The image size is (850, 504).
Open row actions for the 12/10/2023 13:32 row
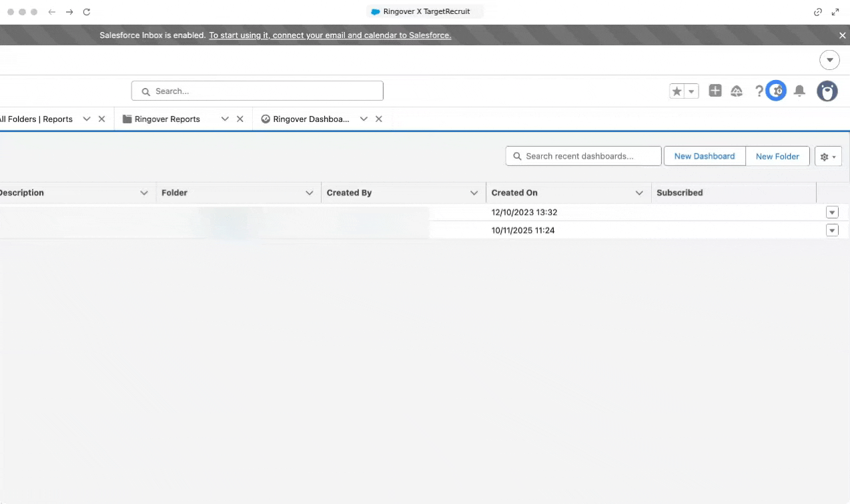click(x=832, y=213)
